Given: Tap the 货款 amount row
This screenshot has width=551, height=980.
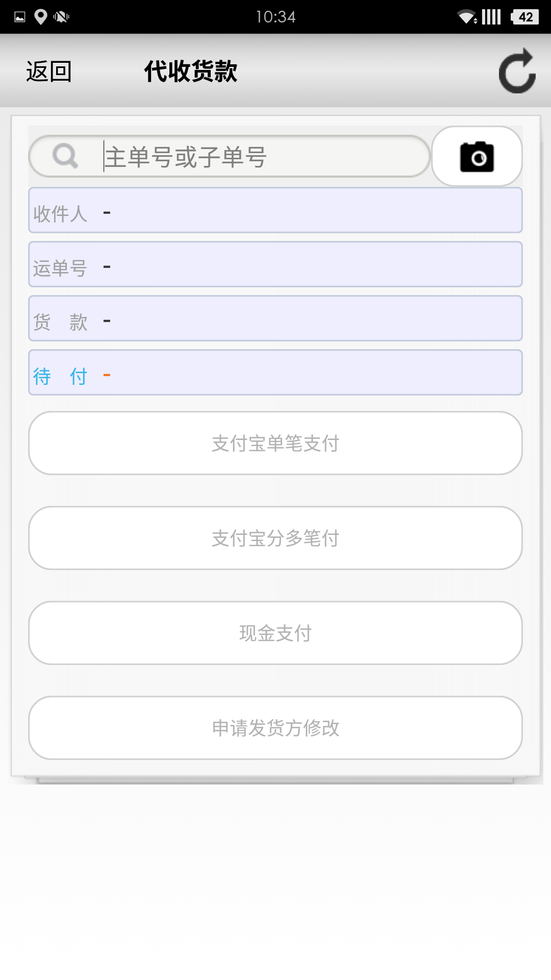Looking at the screenshot, I should 275,318.
